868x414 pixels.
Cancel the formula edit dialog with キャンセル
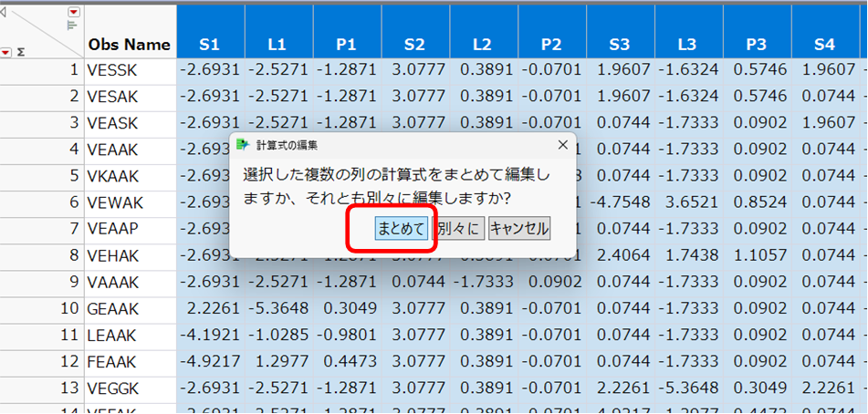point(519,228)
